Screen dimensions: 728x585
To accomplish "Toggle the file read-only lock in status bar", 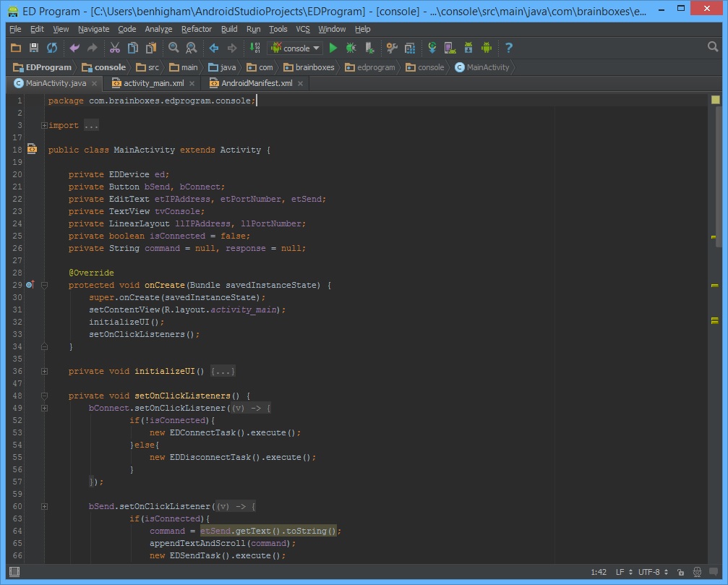I will (682, 572).
